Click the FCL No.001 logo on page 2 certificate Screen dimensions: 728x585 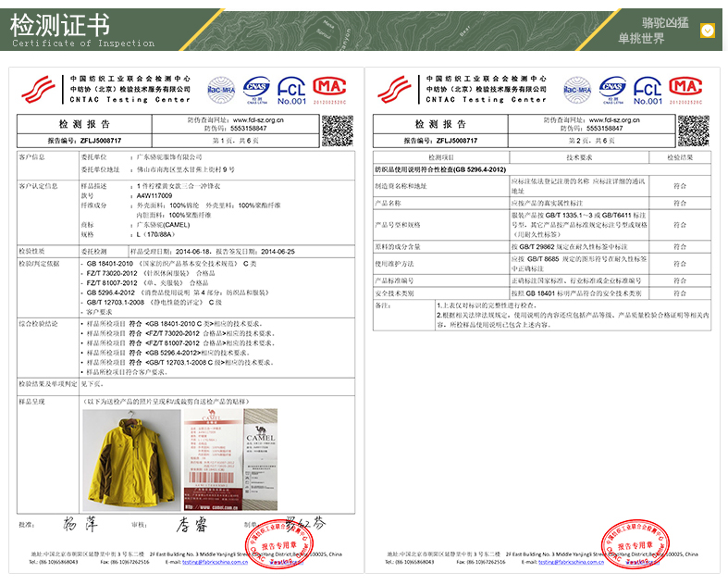click(x=648, y=91)
